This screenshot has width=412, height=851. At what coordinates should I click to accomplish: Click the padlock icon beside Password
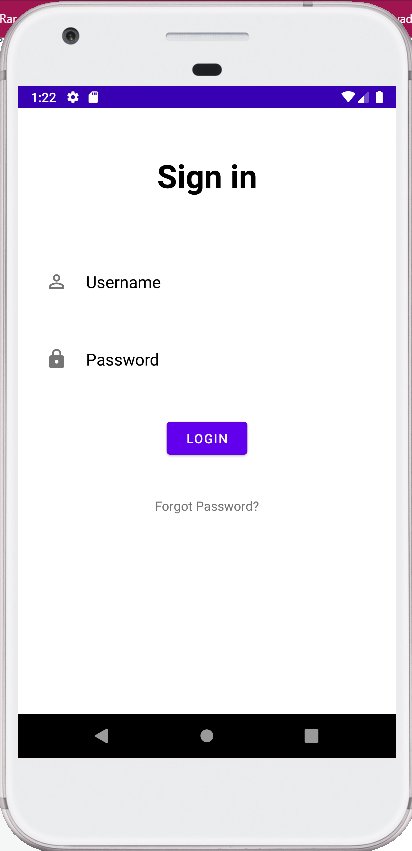(x=56, y=359)
